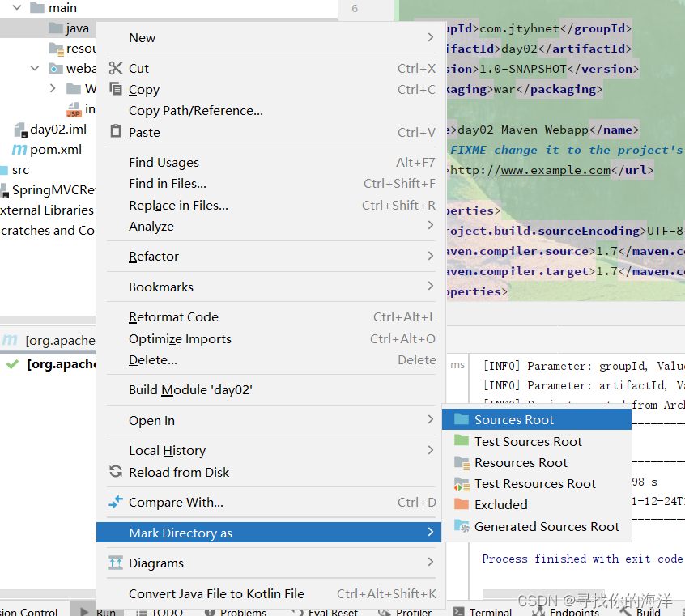Viewport: 685px width, 616px height.
Task: Click the green checkmark in Run panel
Action: point(13,364)
